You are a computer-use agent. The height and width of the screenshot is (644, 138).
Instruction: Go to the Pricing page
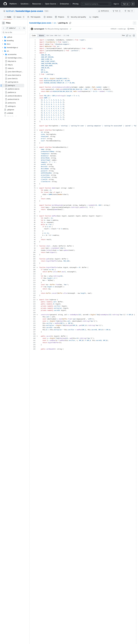75,4
